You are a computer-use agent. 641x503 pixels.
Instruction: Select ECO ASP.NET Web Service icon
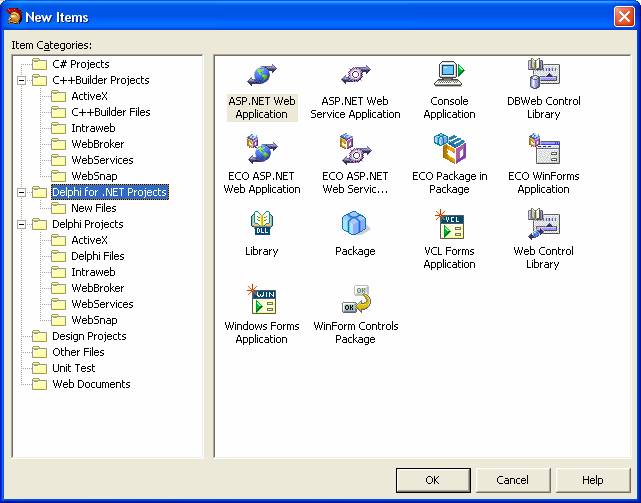(356, 149)
